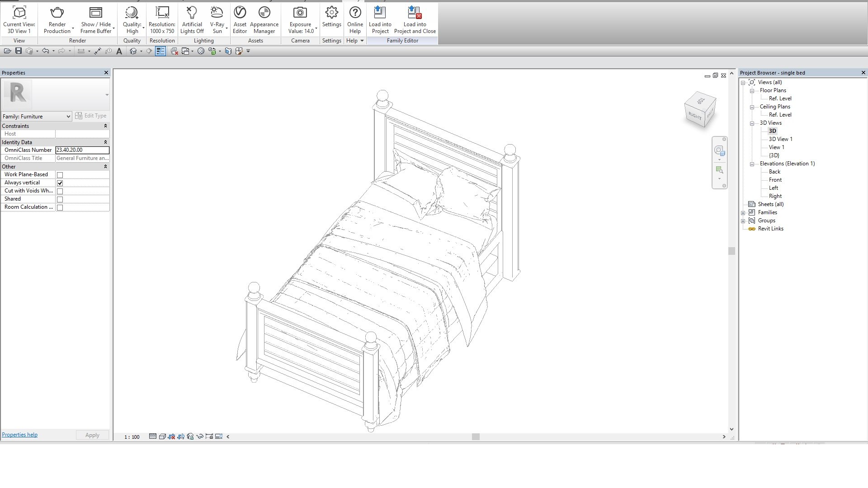This screenshot has width=868, height=488.
Task: Click the Properties help link
Action: point(20,435)
